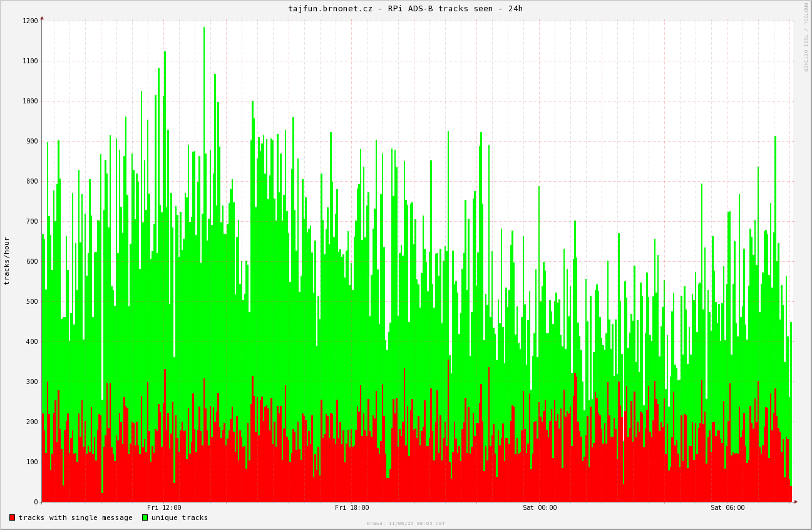Select the 'unique tracks' legend label
812x530 pixels.
(179, 517)
